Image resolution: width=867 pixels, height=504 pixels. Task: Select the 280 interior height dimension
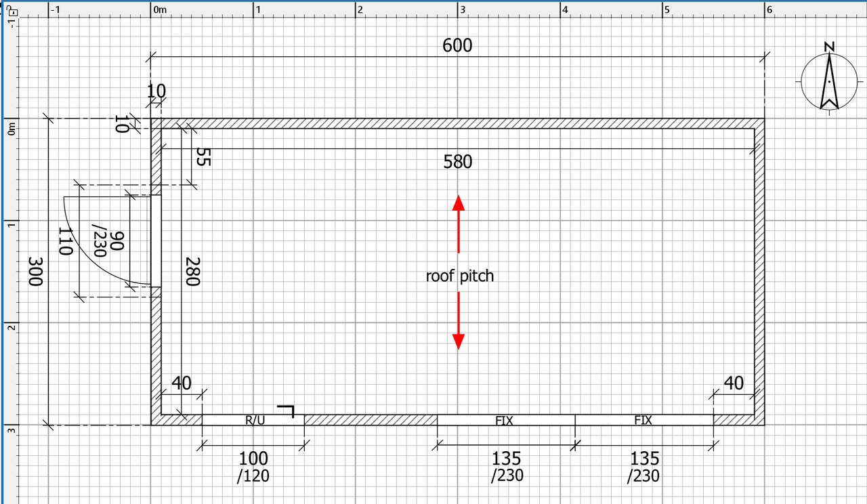(192, 271)
